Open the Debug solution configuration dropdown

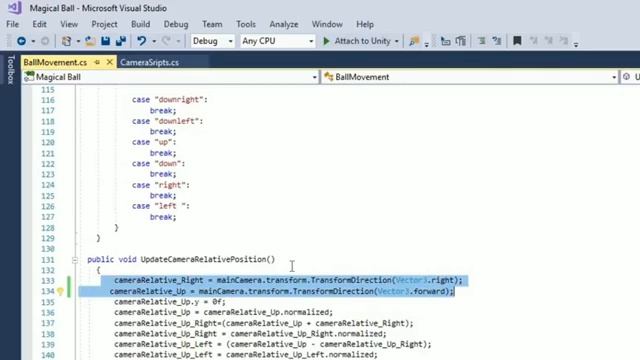click(x=213, y=41)
